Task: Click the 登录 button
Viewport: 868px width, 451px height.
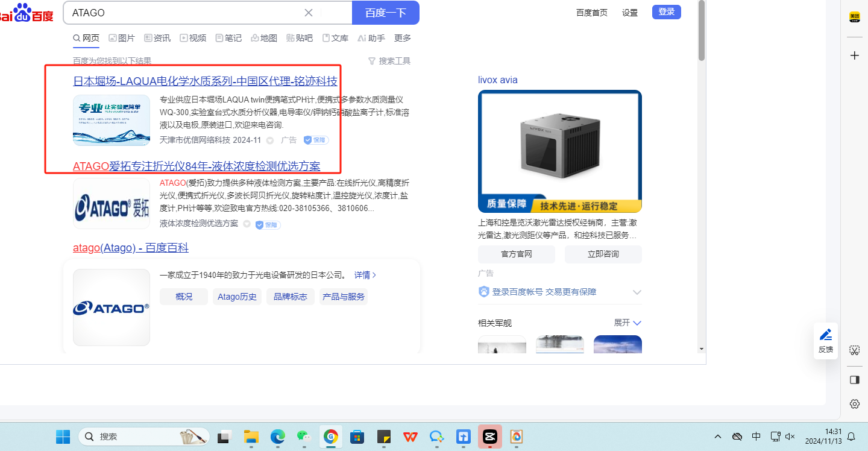Action: coord(667,12)
